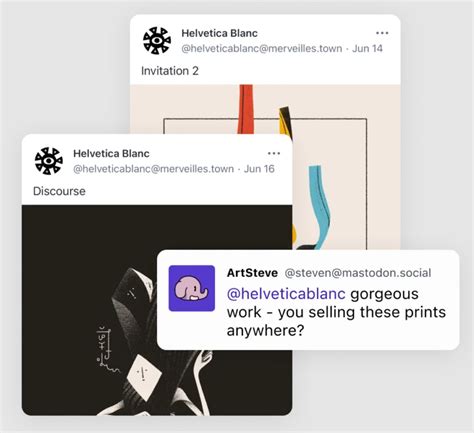
Task: Click the @steven@mastodon.social handle
Action: click(x=358, y=273)
